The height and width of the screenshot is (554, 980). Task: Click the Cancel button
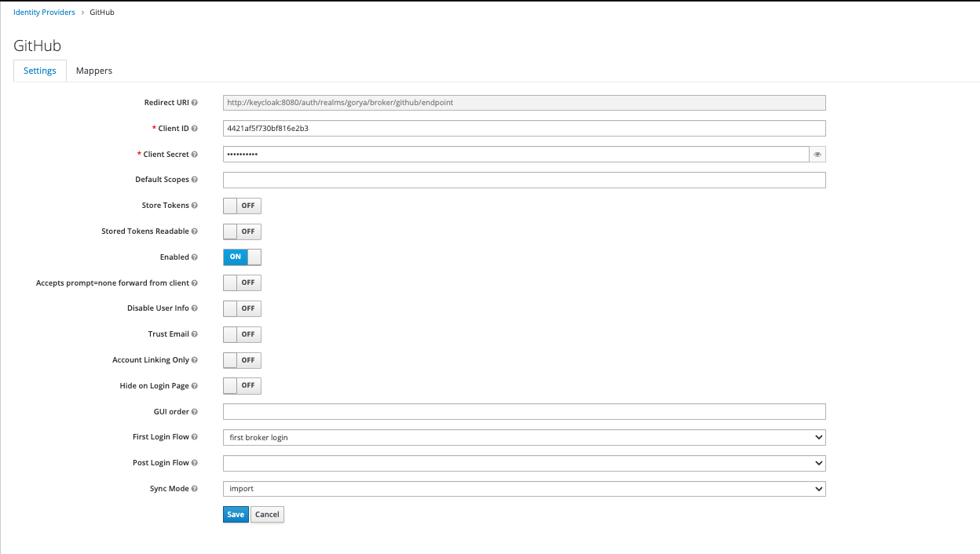267,515
